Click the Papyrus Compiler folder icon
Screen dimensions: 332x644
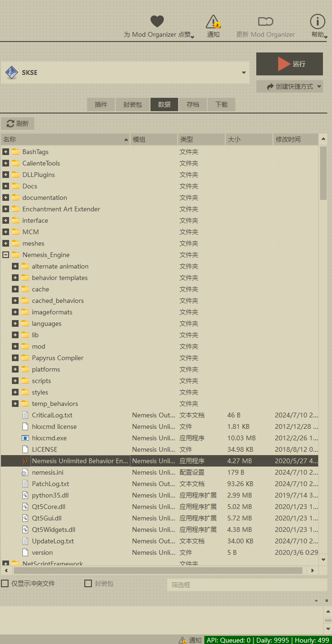point(25,358)
